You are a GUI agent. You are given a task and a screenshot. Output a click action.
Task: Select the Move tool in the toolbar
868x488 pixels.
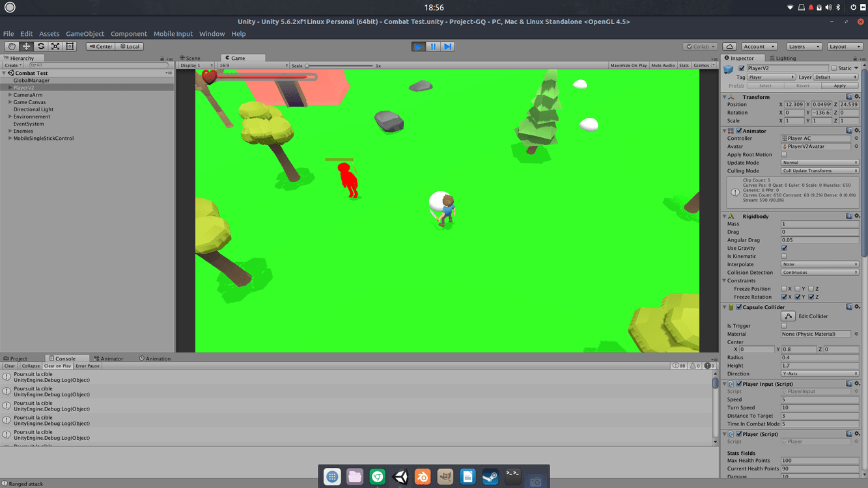pyautogui.click(x=26, y=46)
